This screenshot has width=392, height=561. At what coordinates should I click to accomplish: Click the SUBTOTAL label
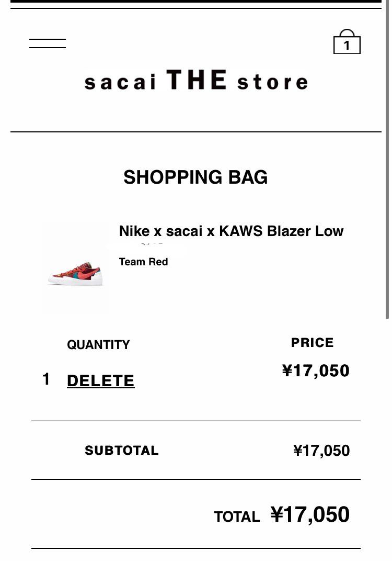(121, 451)
